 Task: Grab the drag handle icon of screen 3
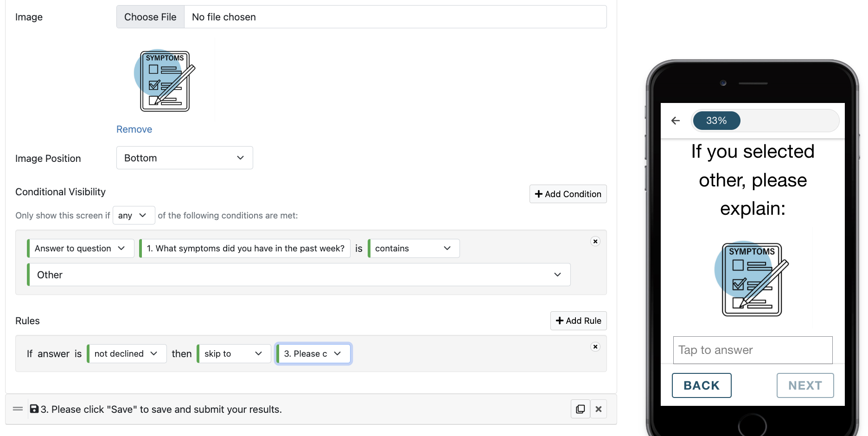[18, 409]
